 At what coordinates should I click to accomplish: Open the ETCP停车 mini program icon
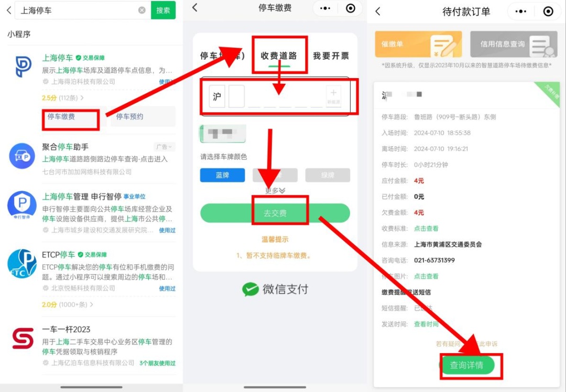[22, 263]
